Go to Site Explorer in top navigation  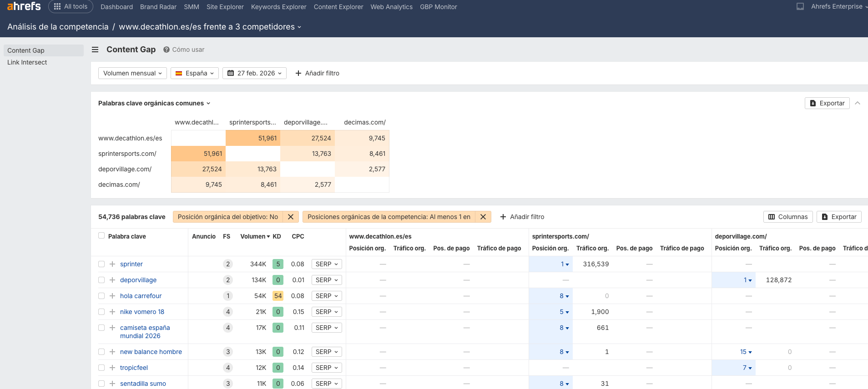pos(225,7)
